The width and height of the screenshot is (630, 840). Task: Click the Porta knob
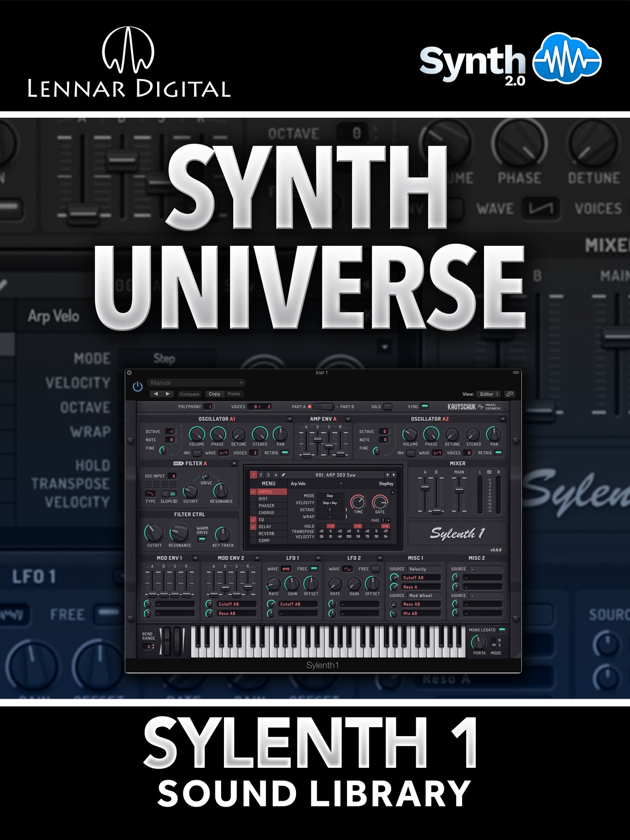[479, 642]
